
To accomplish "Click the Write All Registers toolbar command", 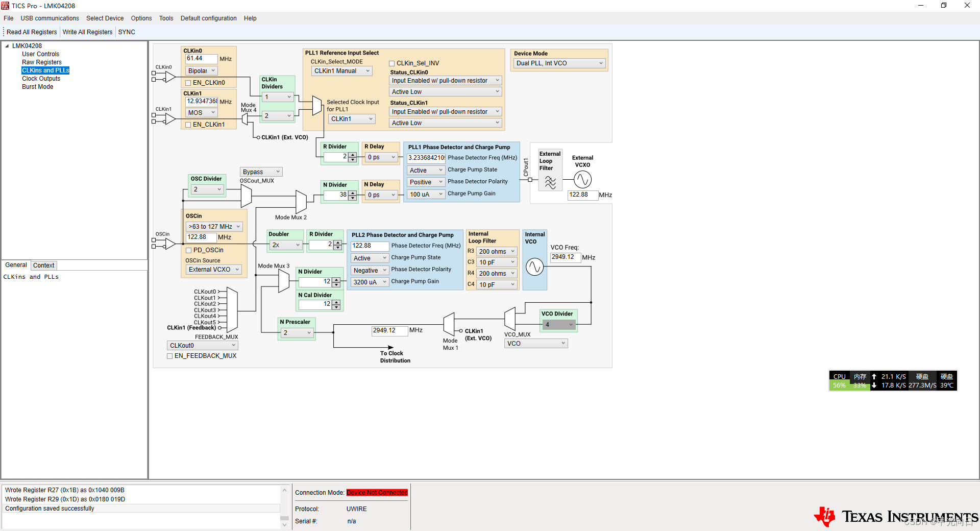I will tap(87, 32).
